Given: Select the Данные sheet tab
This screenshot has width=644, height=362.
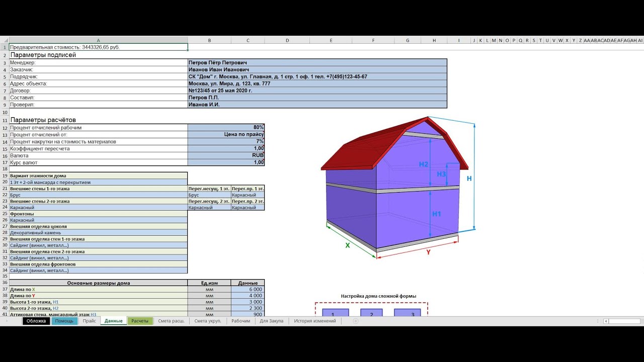Looking at the screenshot, I should [x=114, y=321].
